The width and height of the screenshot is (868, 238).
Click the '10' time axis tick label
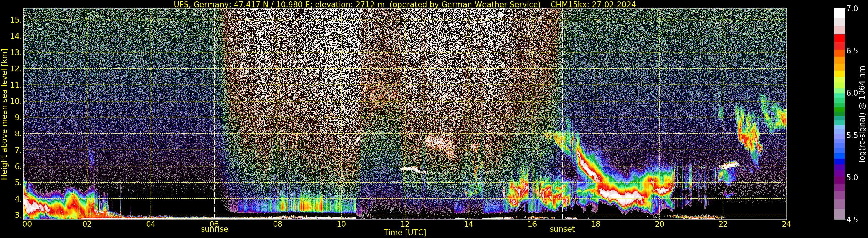341,224
